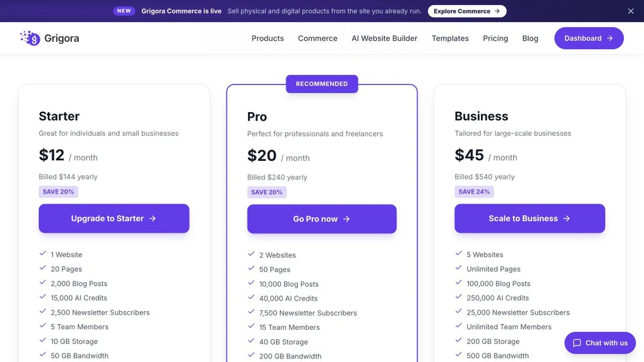Open the Products menu
This screenshot has height=362, width=644.
(268, 39)
